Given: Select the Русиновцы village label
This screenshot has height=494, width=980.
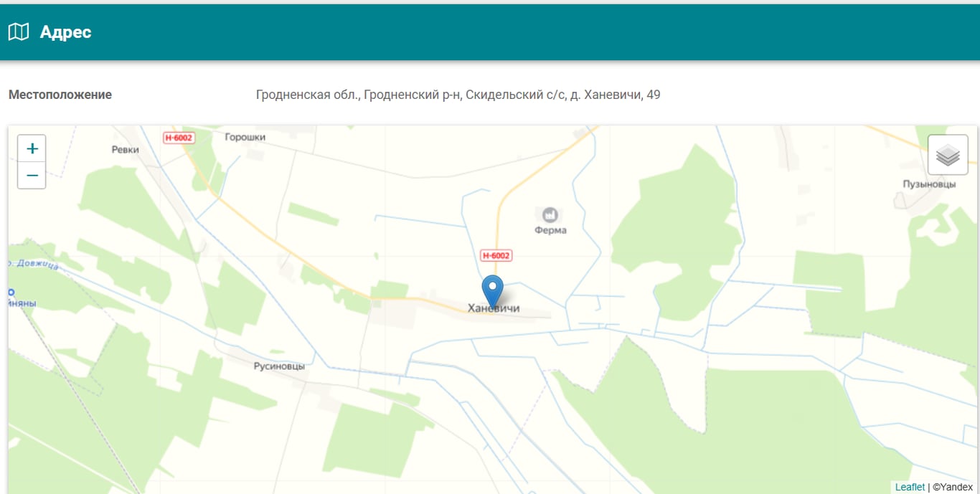Looking at the screenshot, I should 279,366.
